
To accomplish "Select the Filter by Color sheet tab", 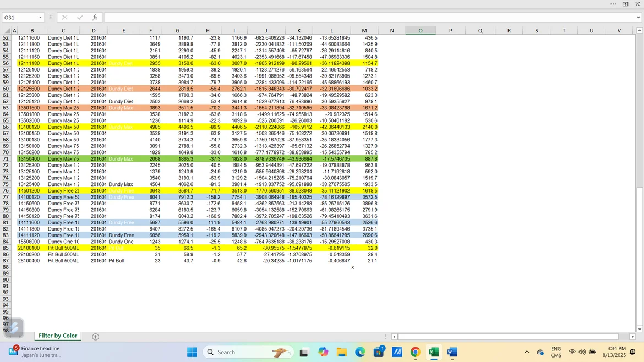I will pos(58,336).
